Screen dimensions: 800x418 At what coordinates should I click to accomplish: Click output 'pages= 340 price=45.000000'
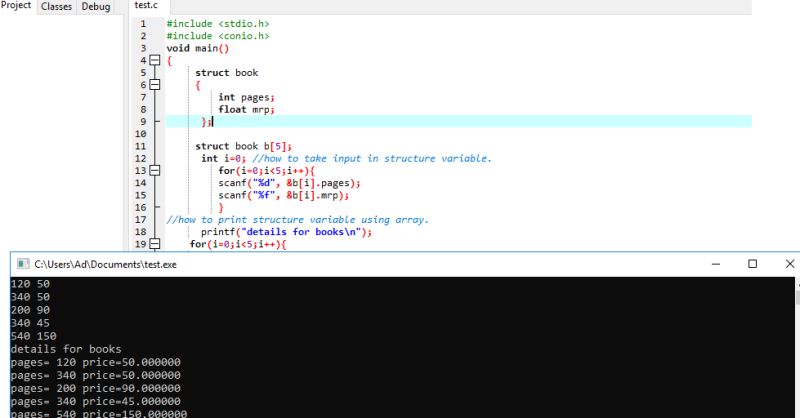pos(95,402)
